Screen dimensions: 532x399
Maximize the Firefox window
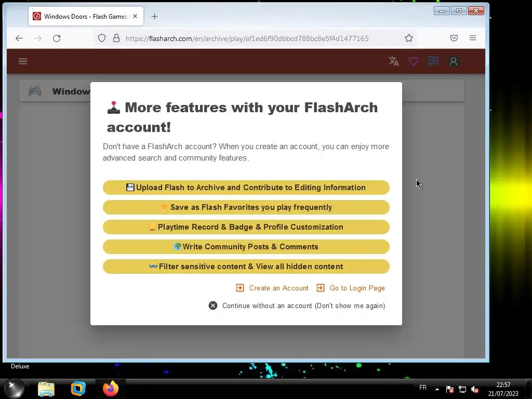459,11
